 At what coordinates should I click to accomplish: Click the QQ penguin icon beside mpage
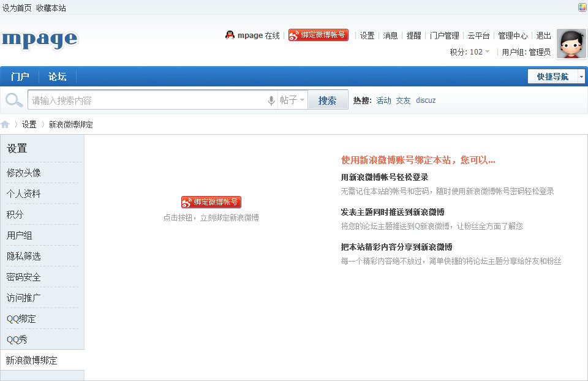[x=229, y=36]
